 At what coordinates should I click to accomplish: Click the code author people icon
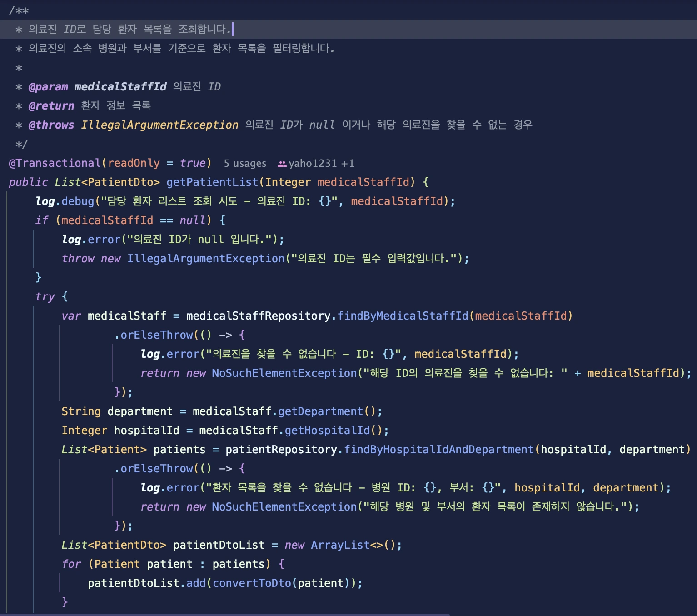(x=282, y=164)
